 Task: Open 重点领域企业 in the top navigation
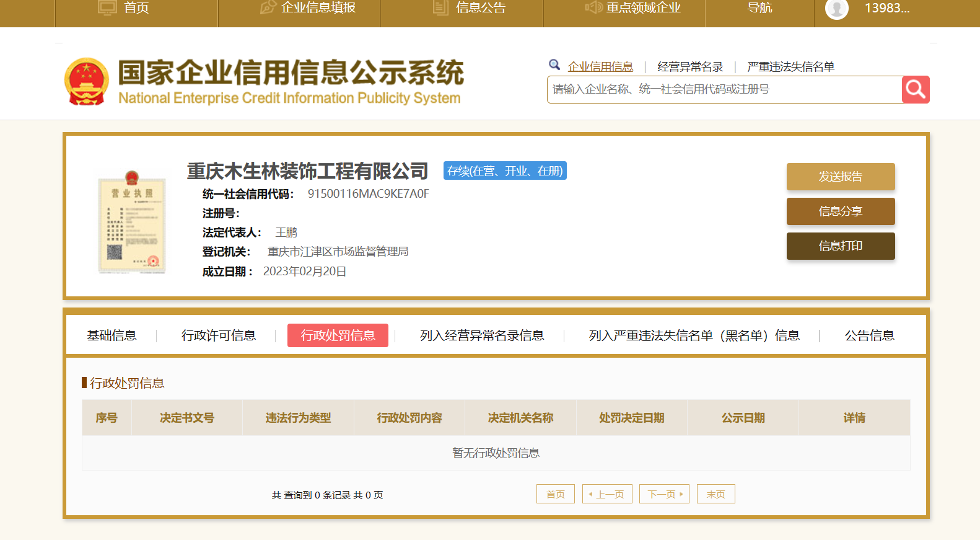click(643, 8)
